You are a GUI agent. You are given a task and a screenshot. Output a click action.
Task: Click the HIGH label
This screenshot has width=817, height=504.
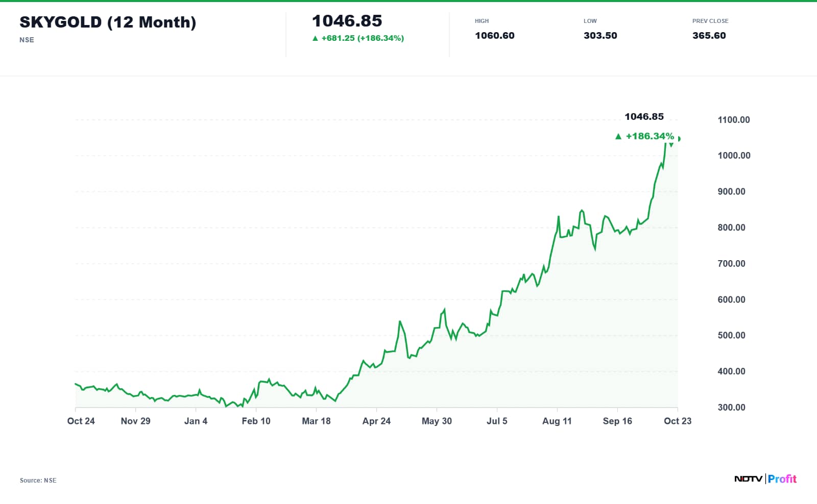(x=482, y=21)
